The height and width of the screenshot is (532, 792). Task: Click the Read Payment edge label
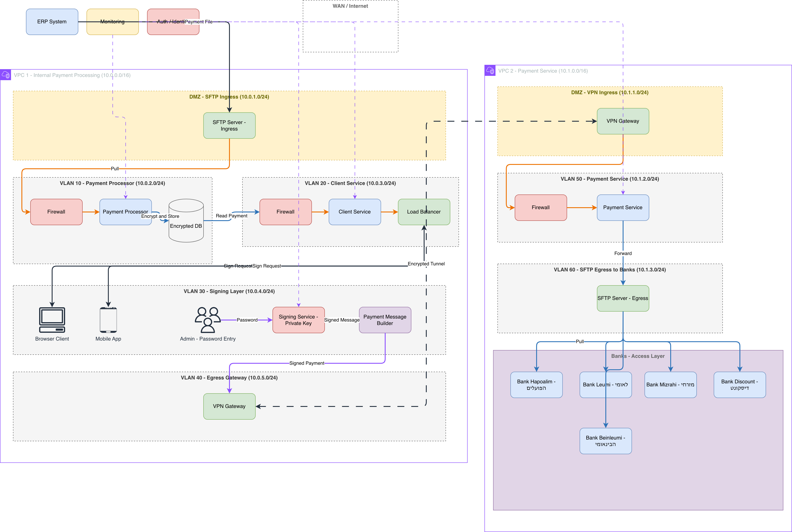tap(232, 216)
